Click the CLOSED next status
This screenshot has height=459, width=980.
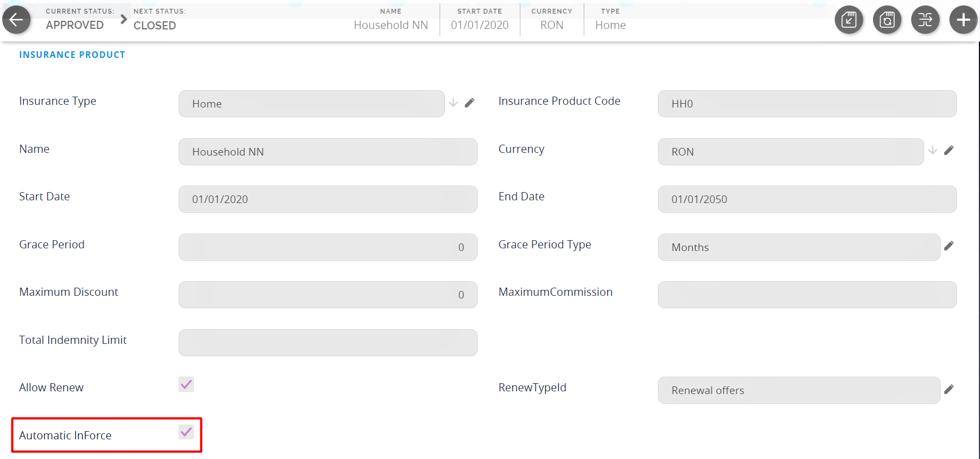[155, 25]
